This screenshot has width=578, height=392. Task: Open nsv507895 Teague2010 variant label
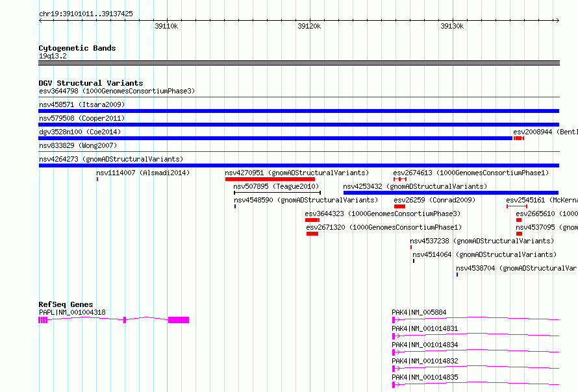276,186
